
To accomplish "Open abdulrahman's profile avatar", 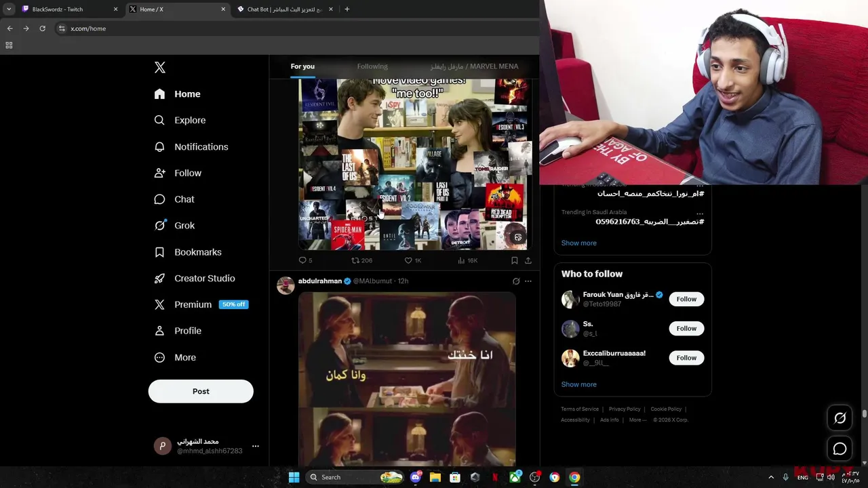I will pos(285,285).
